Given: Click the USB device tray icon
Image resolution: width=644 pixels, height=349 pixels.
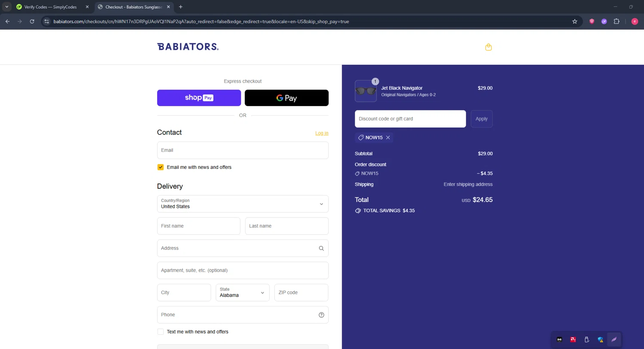Looking at the screenshot, I should click(587, 340).
